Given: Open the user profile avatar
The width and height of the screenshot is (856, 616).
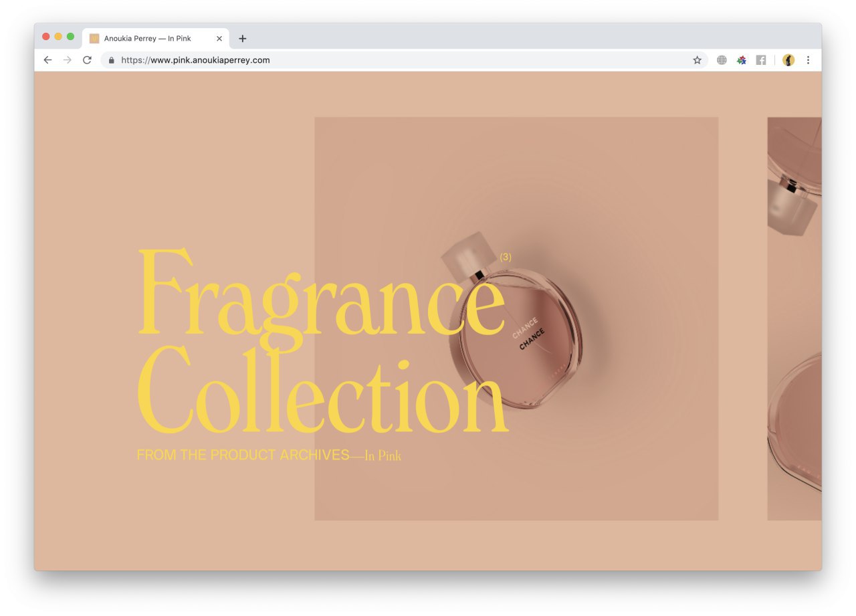Looking at the screenshot, I should [x=788, y=60].
